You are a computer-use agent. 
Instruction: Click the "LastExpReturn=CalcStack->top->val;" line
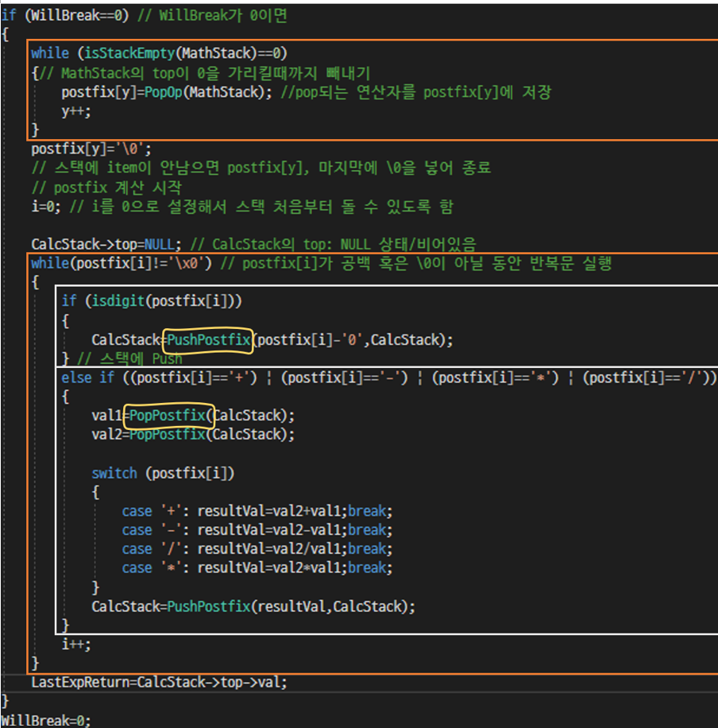159,682
